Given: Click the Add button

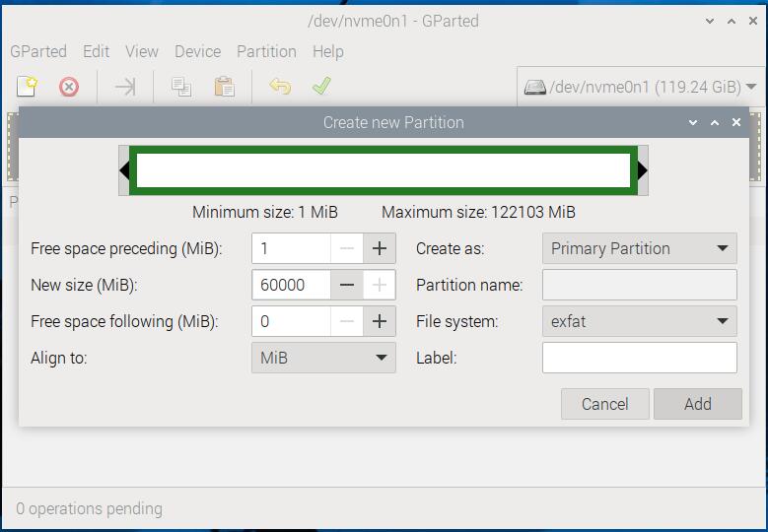Looking at the screenshot, I should click(x=697, y=404).
